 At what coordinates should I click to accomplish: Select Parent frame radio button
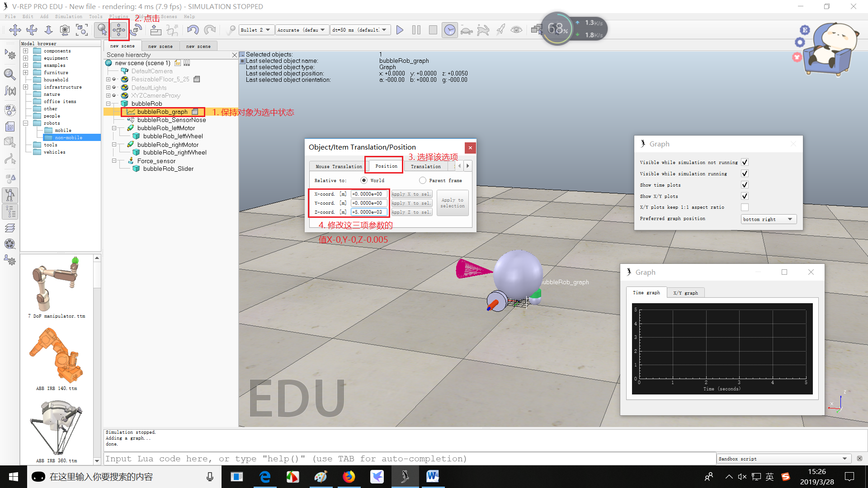click(423, 180)
